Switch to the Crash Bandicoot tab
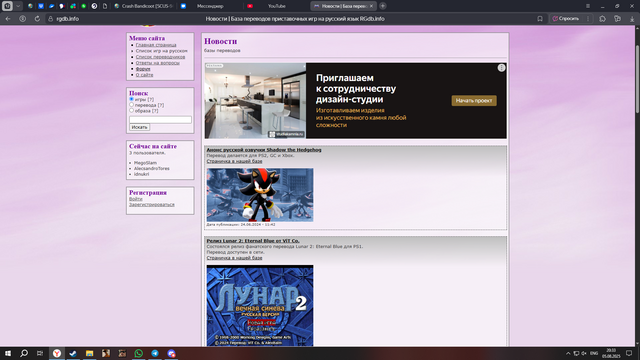640x360 pixels. (x=144, y=6)
